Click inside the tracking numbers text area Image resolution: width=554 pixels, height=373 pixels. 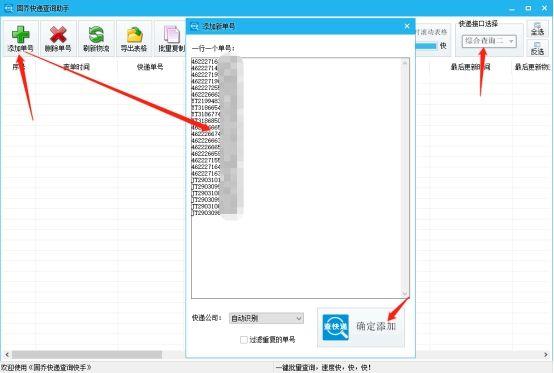click(296, 178)
